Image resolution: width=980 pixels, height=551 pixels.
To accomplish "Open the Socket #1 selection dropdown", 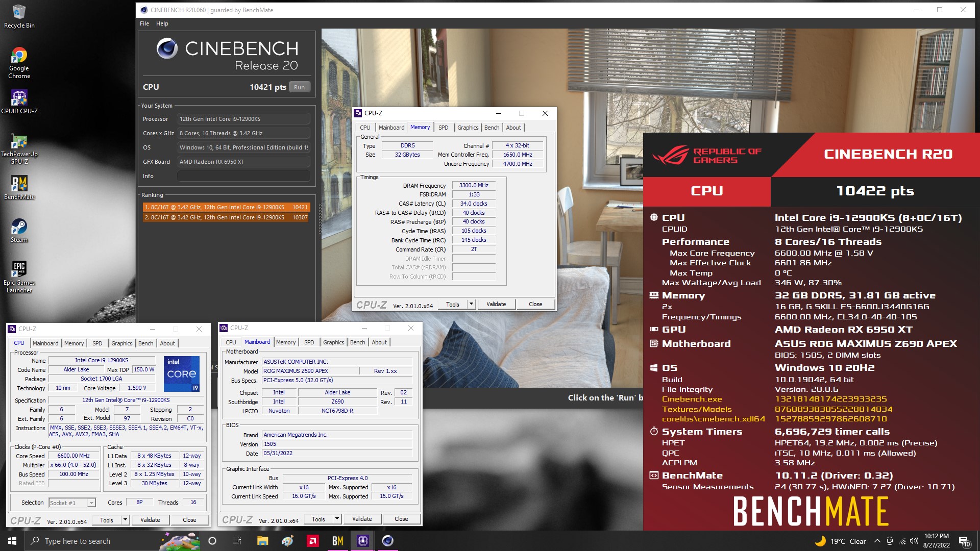I will click(72, 503).
